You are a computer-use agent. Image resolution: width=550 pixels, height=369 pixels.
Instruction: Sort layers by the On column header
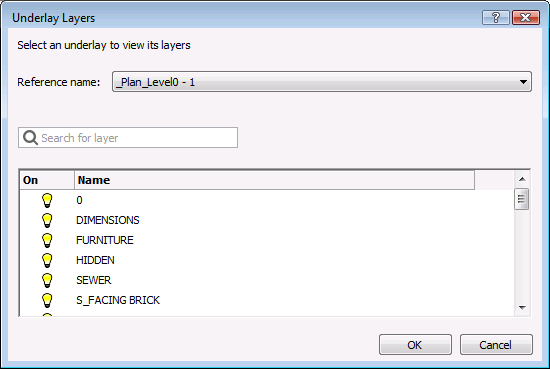[47, 180]
